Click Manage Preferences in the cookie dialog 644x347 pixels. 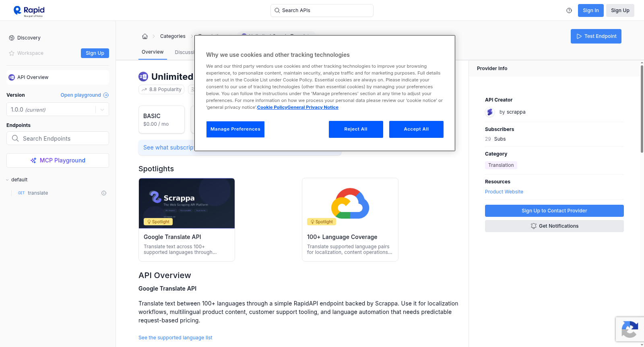pos(235,129)
